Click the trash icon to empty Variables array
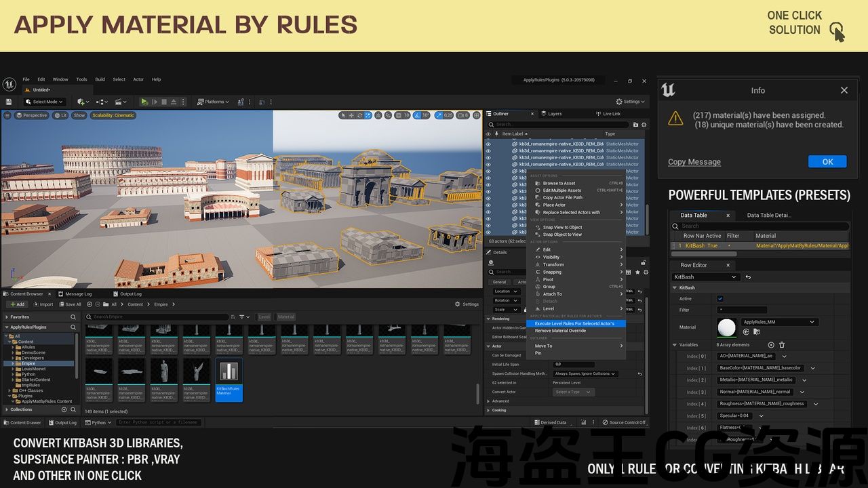 (781, 345)
